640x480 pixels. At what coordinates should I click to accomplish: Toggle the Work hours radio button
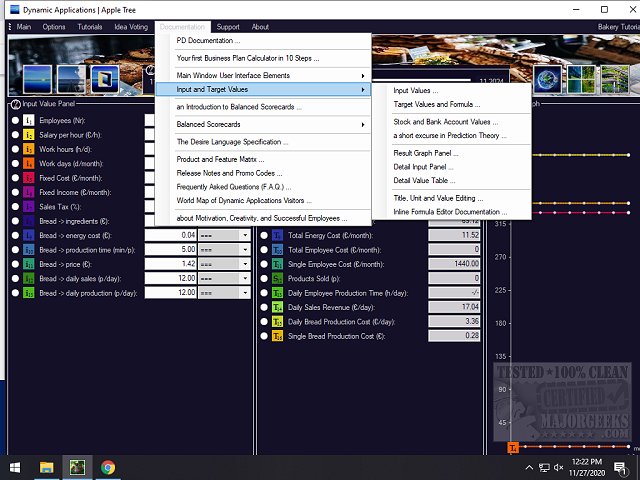pyautogui.click(x=16, y=149)
